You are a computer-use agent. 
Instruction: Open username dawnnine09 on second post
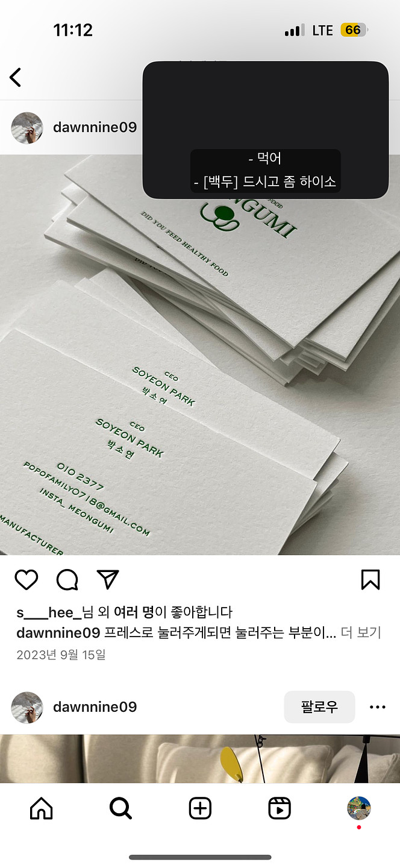tap(95, 706)
